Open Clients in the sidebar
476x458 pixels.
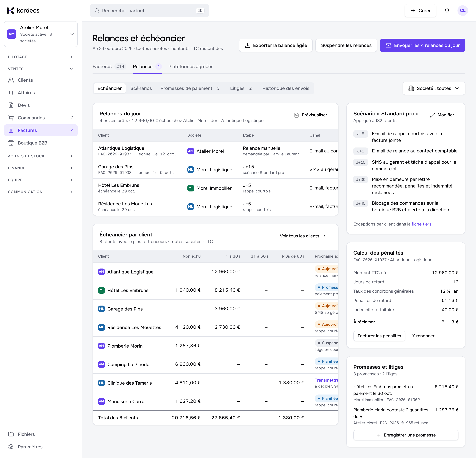(x=41, y=80)
